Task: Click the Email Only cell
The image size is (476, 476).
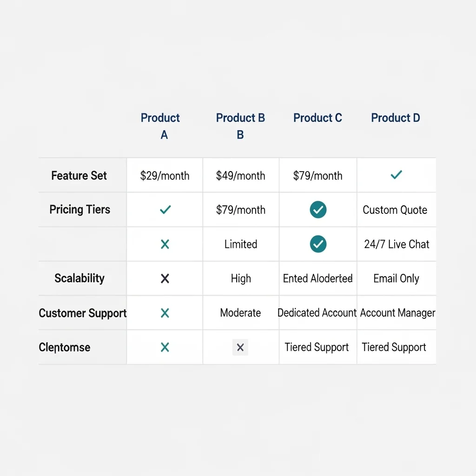Action: pyautogui.click(x=396, y=278)
